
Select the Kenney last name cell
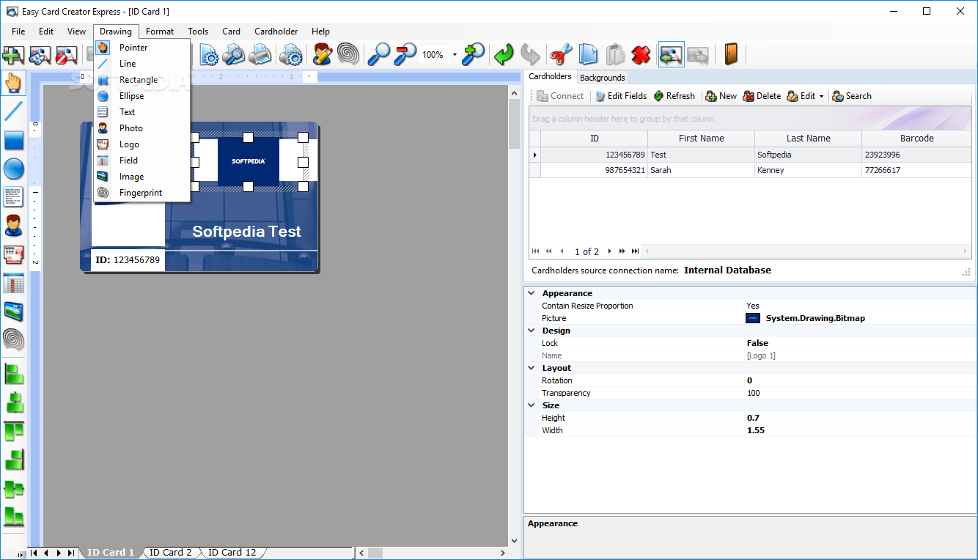coord(808,170)
